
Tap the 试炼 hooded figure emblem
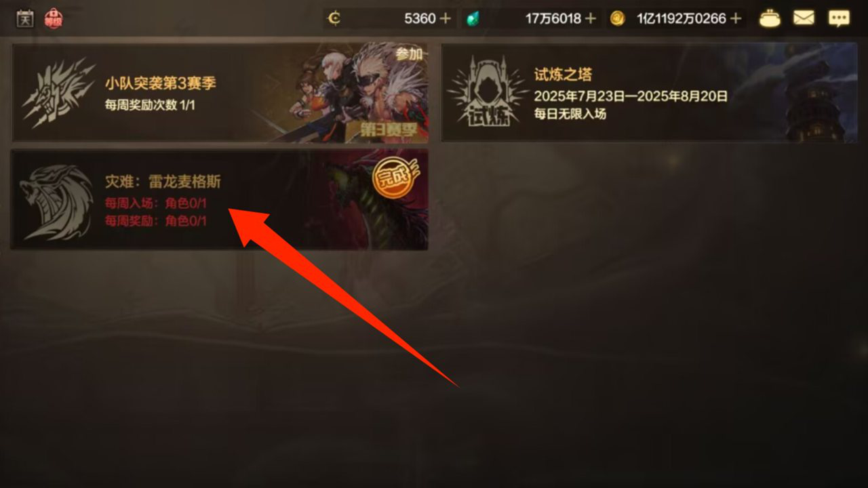(488, 92)
